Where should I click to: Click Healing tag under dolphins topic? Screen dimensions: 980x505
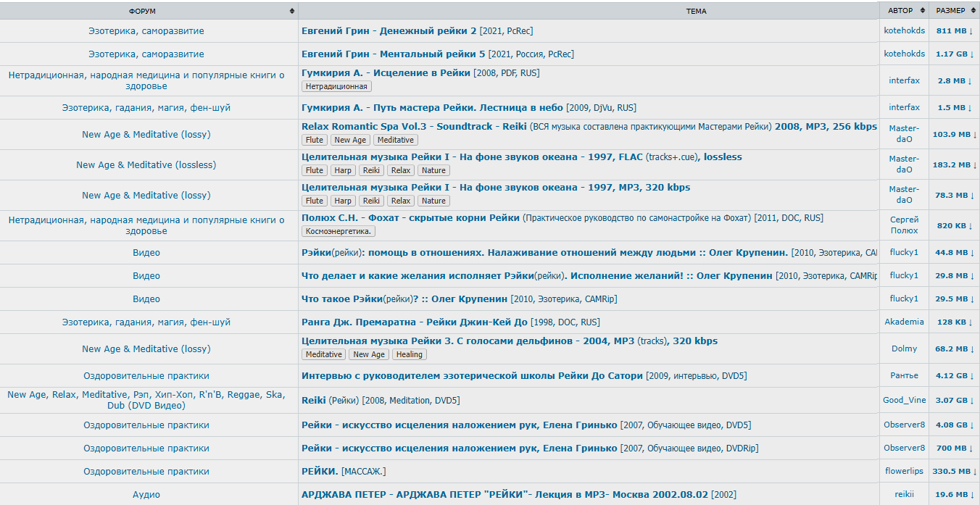(410, 354)
